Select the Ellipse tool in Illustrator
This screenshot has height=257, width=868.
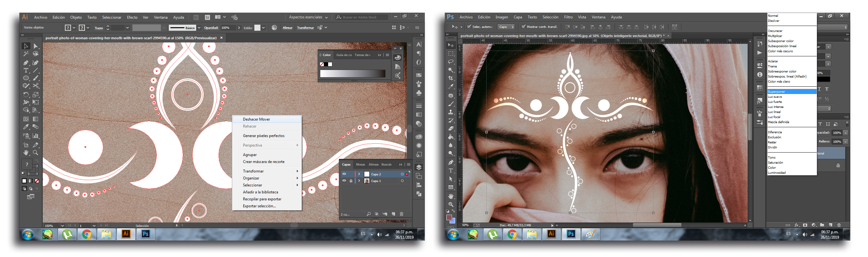(x=26, y=78)
